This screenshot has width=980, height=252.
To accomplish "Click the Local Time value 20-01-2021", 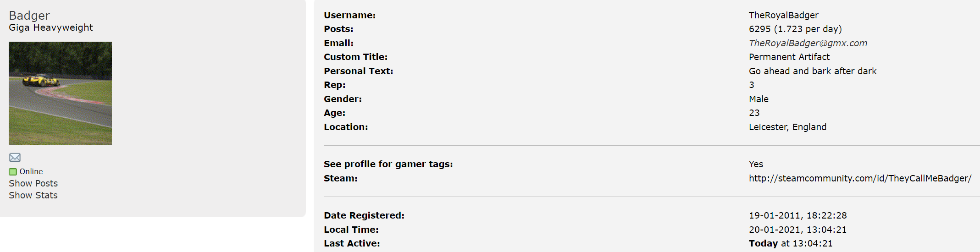I will 797,230.
